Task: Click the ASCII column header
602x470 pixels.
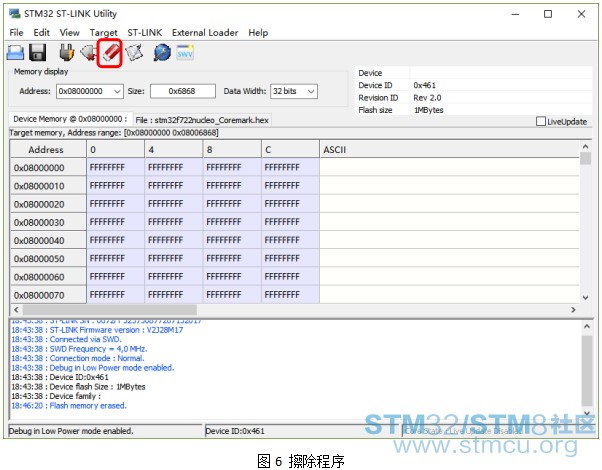Action: pyautogui.click(x=449, y=149)
